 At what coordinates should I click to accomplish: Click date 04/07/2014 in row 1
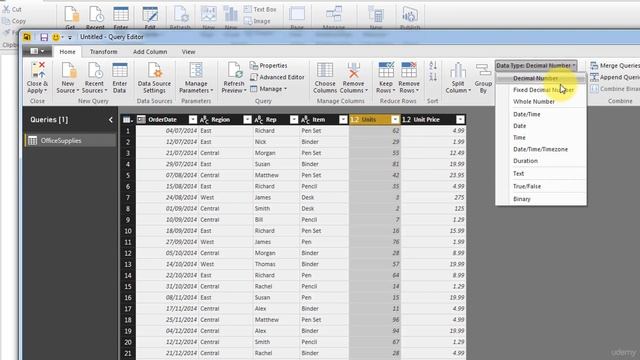pyautogui.click(x=167, y=131)
